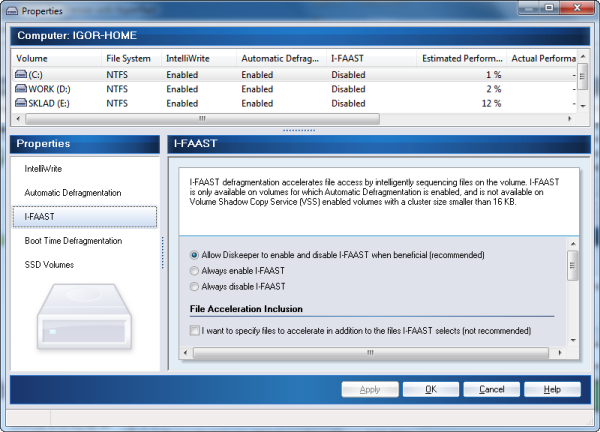The image size is (600, 432).
Task: Click the 12 % estimated performance value
Action: pos(491,103)
